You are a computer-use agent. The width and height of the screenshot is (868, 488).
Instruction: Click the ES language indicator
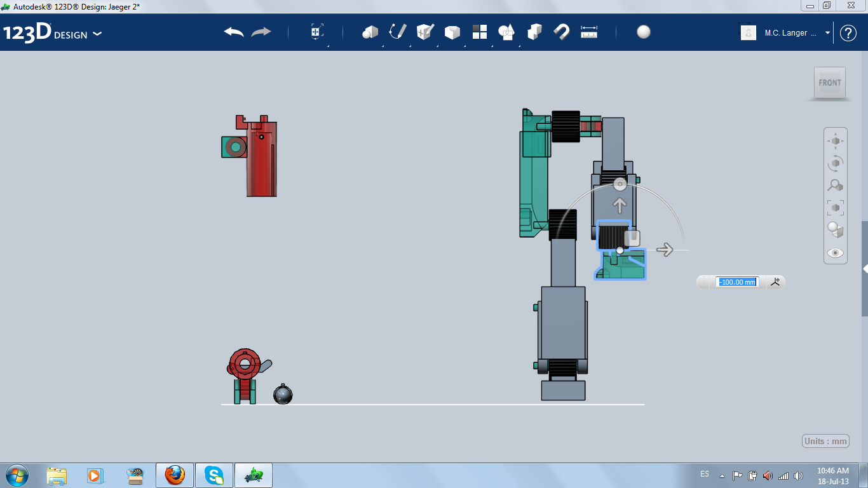[705, 474]
